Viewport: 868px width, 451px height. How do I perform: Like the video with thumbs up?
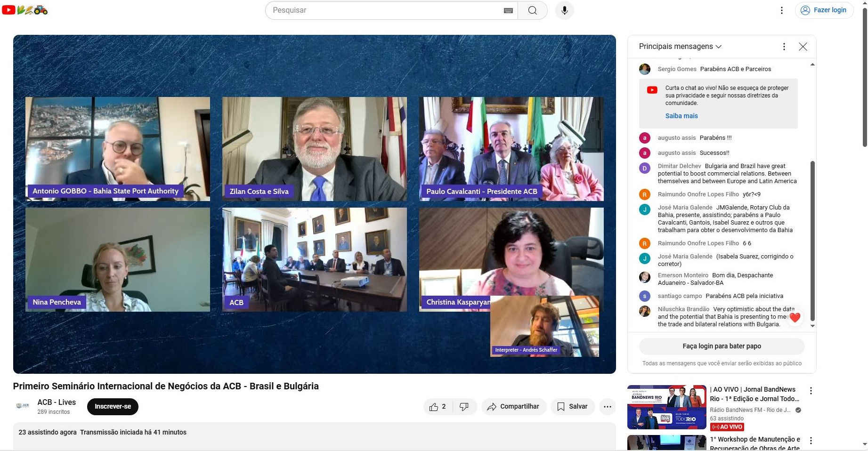click(438, 407)
